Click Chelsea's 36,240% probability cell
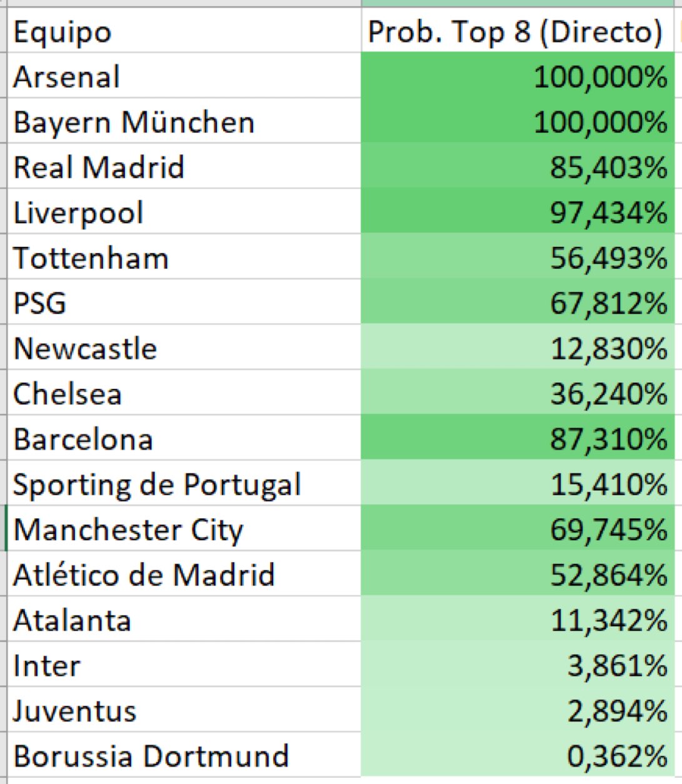Viewport: 682px width, 784px height. point(517,394)
